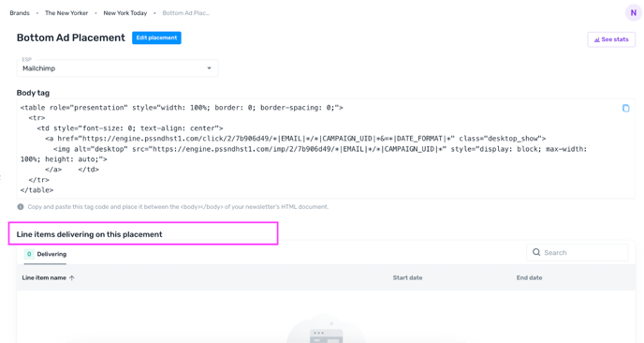
Task: Sort by End date column header
Action: point(529,277)
